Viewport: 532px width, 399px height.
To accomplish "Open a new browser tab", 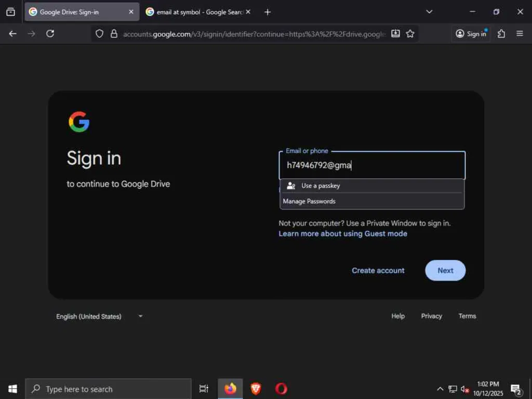I will [268, 12].
